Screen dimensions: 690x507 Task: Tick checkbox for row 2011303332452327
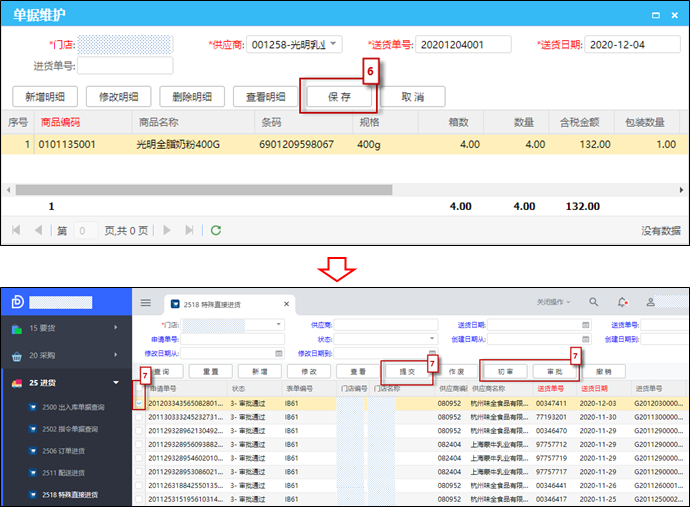pyautogui.click(x=140, y=416)
